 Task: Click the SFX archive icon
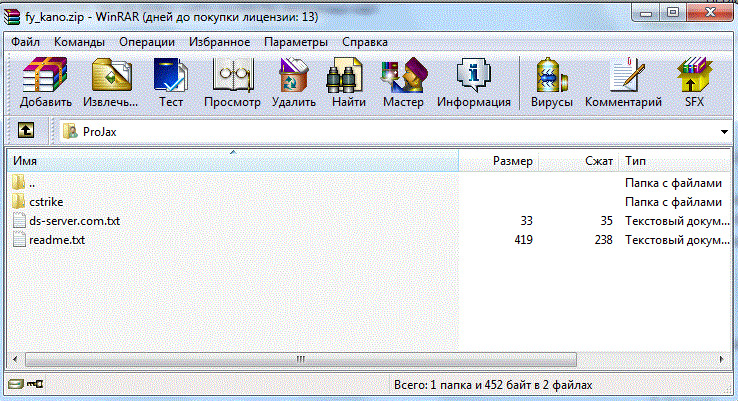[694, 75]
